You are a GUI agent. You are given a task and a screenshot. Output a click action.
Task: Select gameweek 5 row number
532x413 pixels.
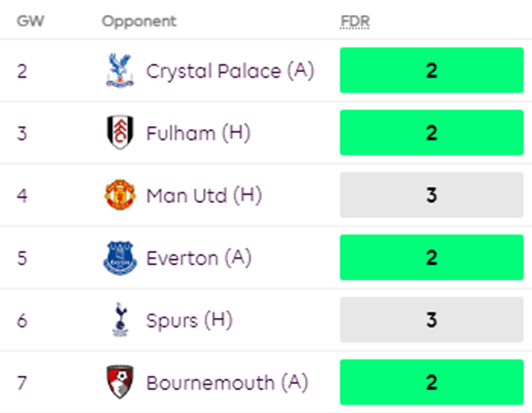tap(22, 258)
